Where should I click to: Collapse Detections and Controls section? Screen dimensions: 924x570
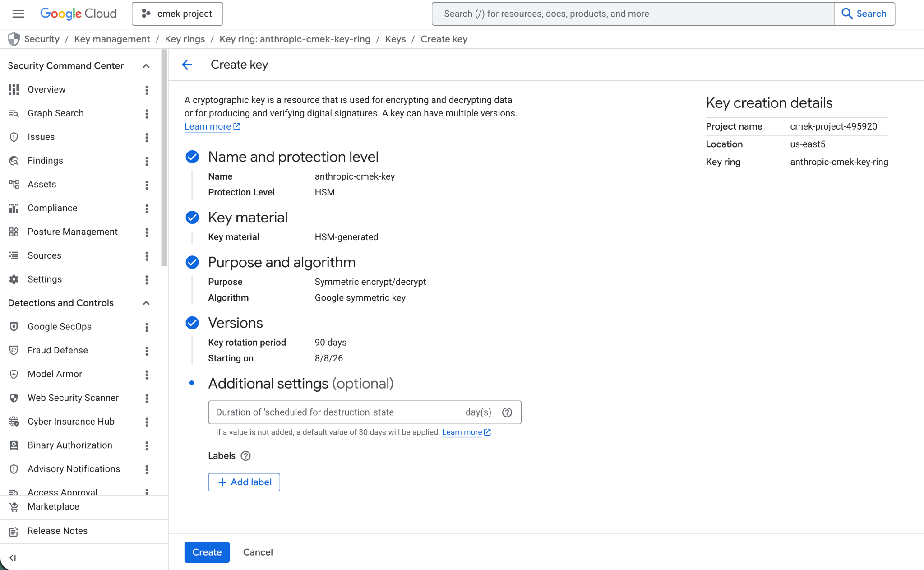(146, 303)
